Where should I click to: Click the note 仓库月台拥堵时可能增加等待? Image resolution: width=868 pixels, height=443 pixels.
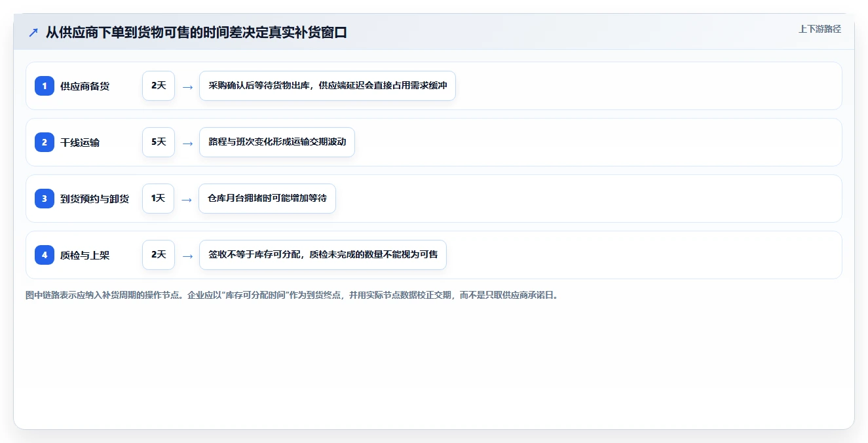point(267,199)
